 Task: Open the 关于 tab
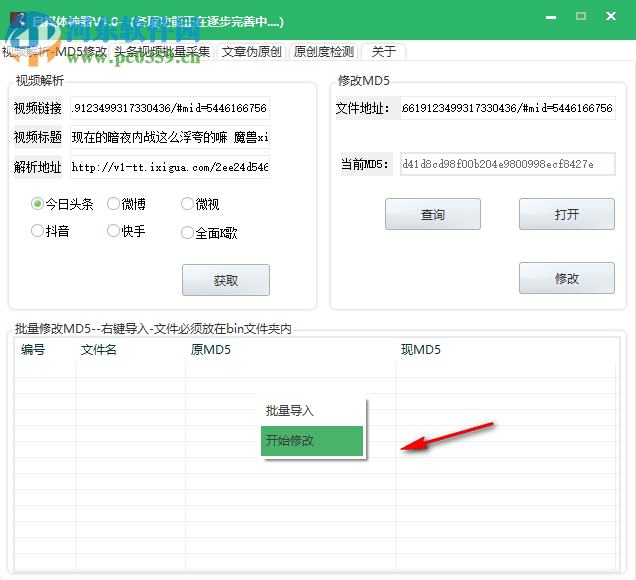point(383,52)
